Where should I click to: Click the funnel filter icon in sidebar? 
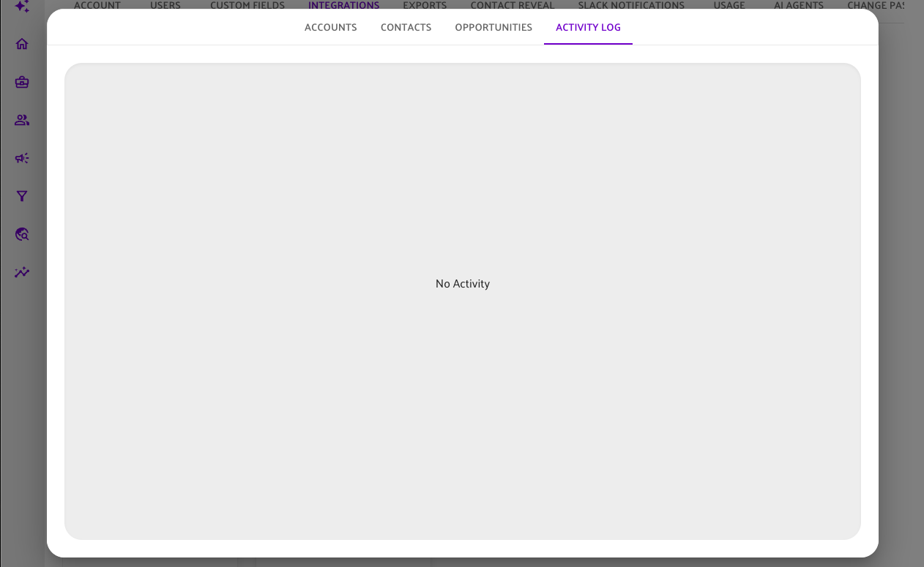pyautogui.click(x=22, y=196)
